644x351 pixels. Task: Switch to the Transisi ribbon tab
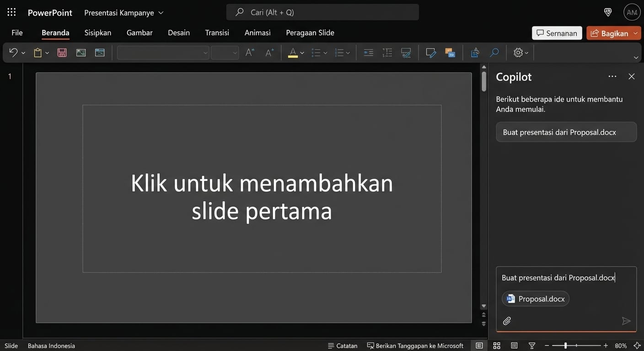(x=216, y=32)
